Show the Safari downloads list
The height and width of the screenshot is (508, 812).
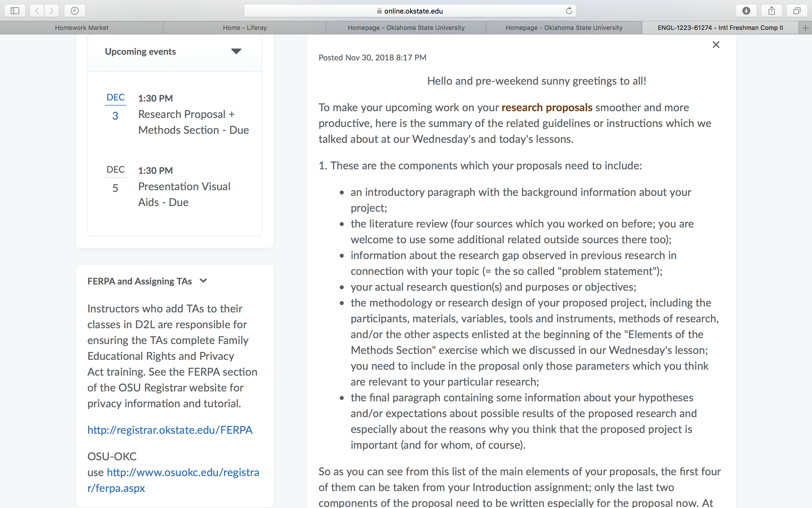coord(746,11)
